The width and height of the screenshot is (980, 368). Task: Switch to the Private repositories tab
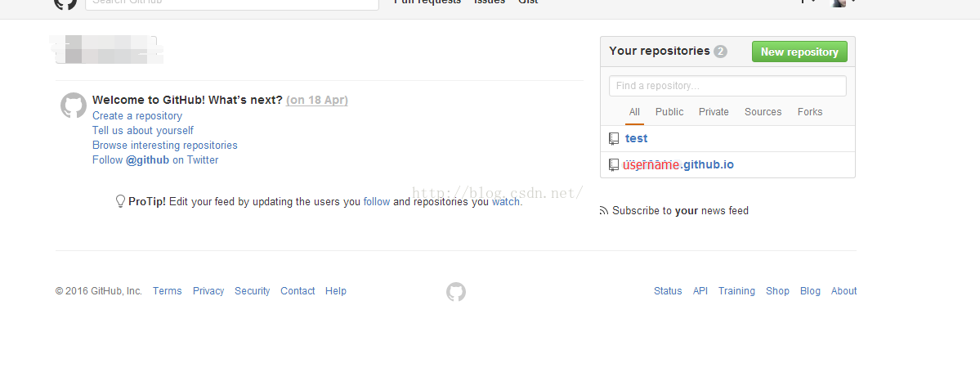[714, 112]
